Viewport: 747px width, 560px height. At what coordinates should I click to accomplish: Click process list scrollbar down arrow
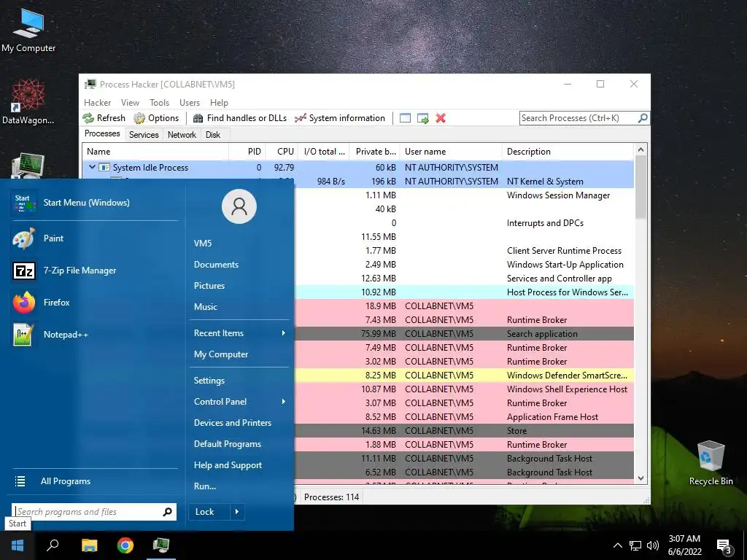pyautogui.click(x=640, y=478)
